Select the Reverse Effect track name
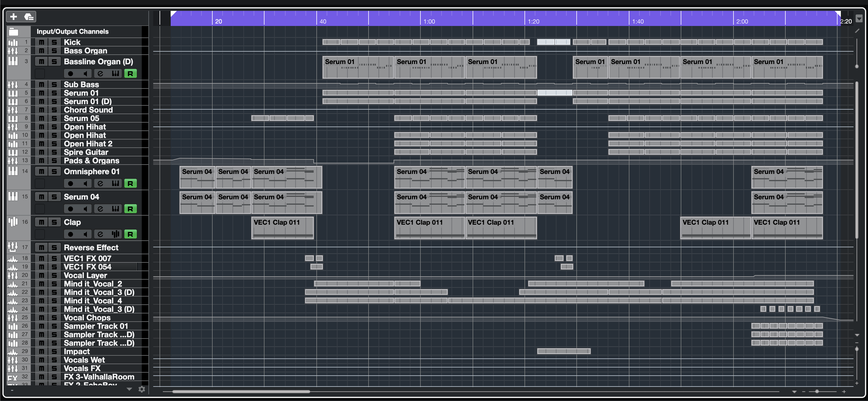868x401 pixels. 91,248
